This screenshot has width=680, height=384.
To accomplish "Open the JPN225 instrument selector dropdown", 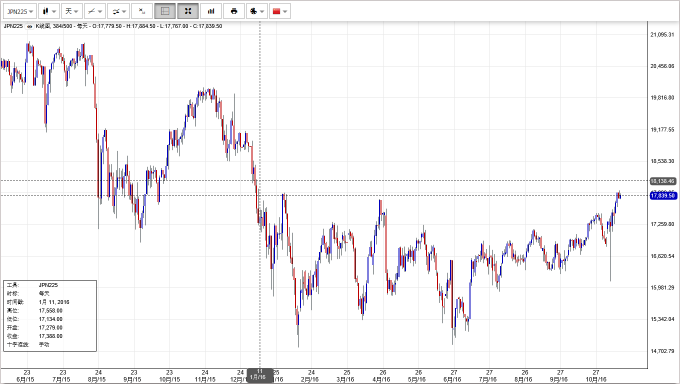I will pyautogui.click(x=20, y=11).
